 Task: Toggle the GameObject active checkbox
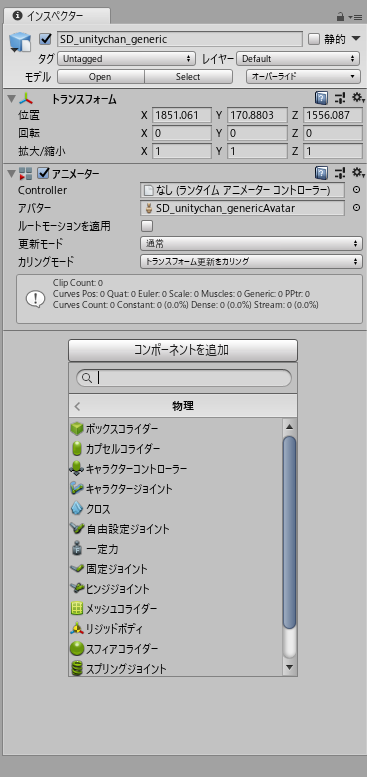point(45,39)
